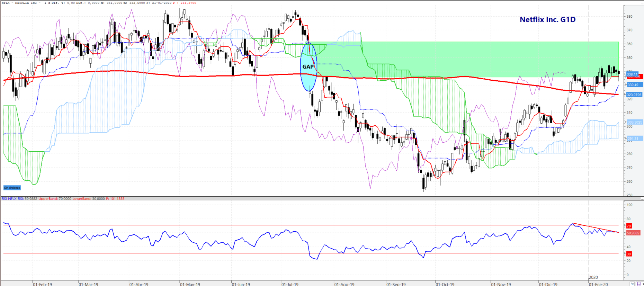The height and width of the screenshot is (286, 644).
Task: Click the 100 level on RSI scale
Action: coord(629,205)
